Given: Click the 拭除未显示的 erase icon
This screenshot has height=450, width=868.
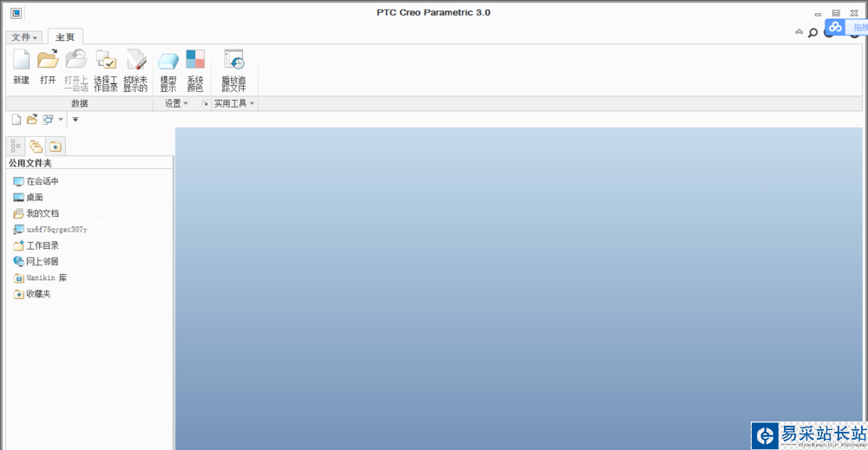Looking at the screenshot, I should tap(135, 69).
